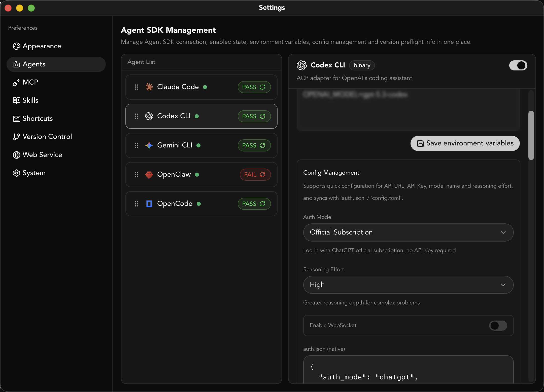Image resolution: width=544 pixels, height=392 pixels.
Task: Expand the Reasoning Effort dropdown
Action: click(408, 285)
